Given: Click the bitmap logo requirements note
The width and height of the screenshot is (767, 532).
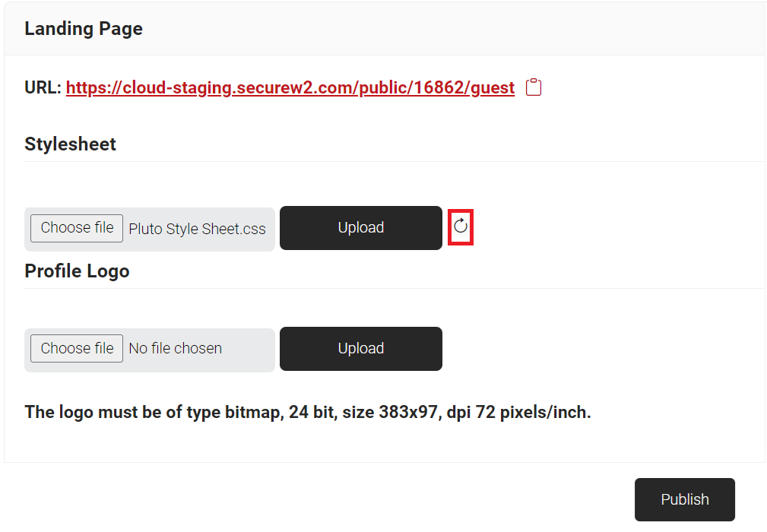Looking at the screenshot, I should (307, 412).
